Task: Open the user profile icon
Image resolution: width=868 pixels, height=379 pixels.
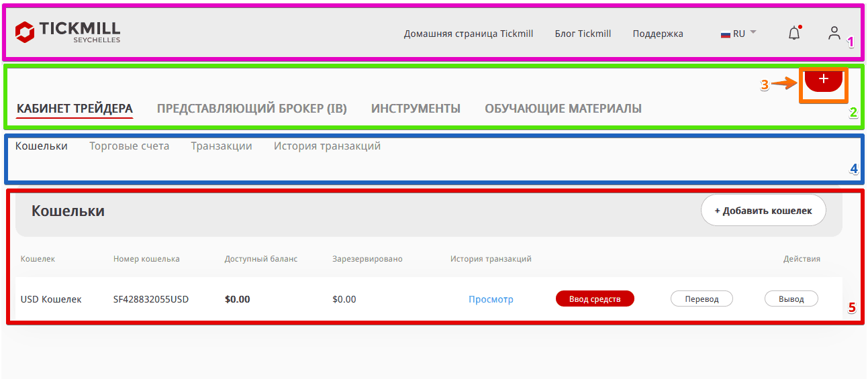Action: (834, 33)
